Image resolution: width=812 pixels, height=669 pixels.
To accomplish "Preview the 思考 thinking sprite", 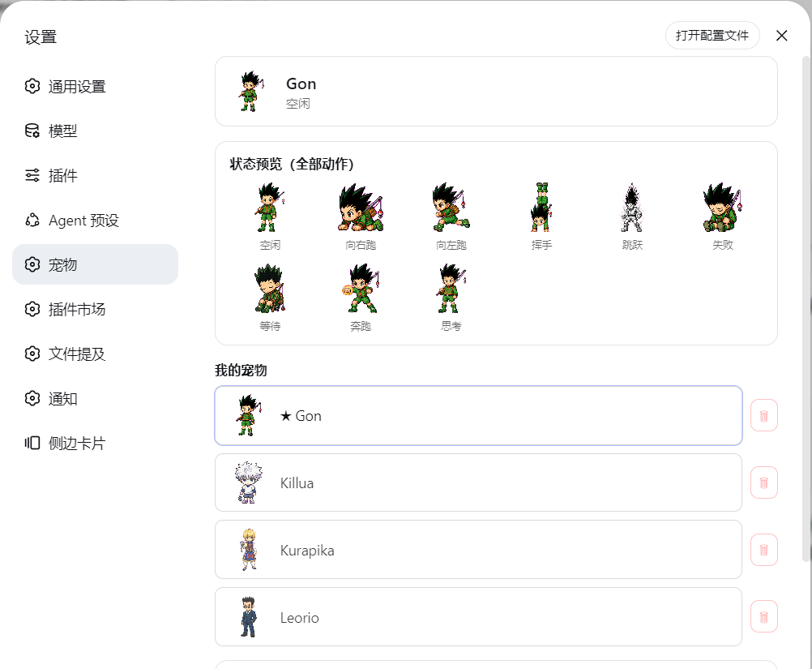I will [x=451, y=289].
